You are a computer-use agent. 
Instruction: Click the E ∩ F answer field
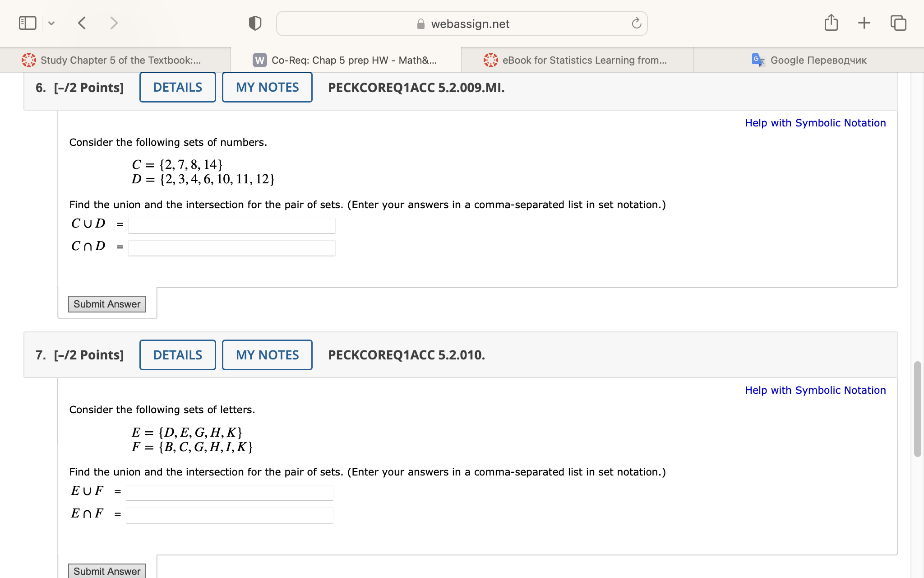coord(229,515)
